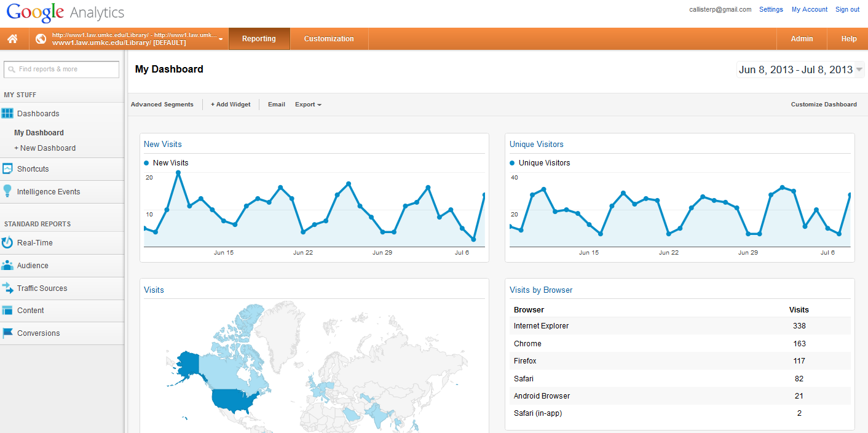Click the search magnifier icon in sidebar
Screen dimensions: 868x433
point(12,70)
